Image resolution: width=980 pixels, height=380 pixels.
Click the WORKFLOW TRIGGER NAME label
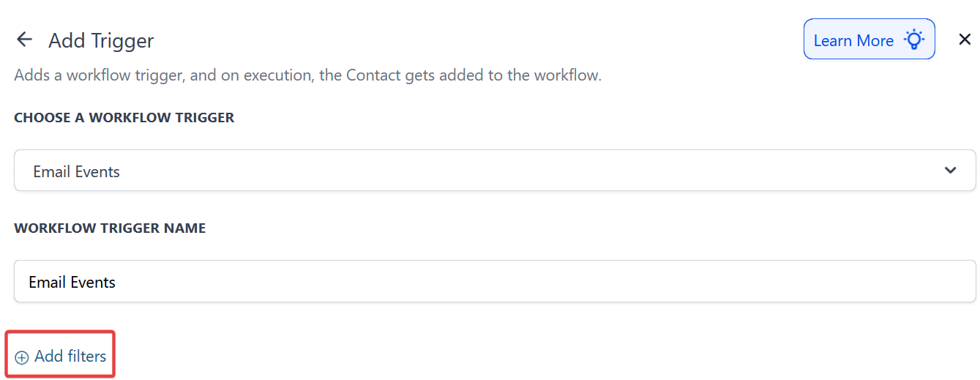tap(110, 228)
